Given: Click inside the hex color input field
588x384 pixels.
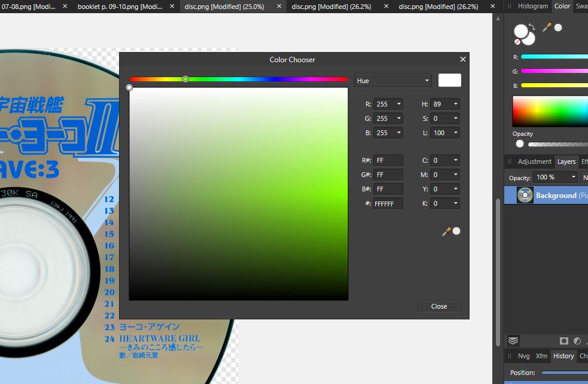Looking at the screenshot, I should [388, 203].
